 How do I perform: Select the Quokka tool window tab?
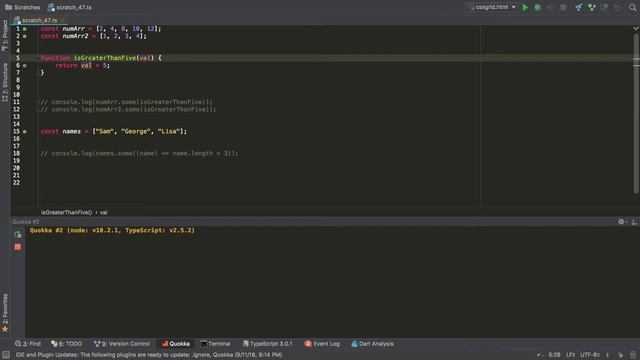(176, 344)
